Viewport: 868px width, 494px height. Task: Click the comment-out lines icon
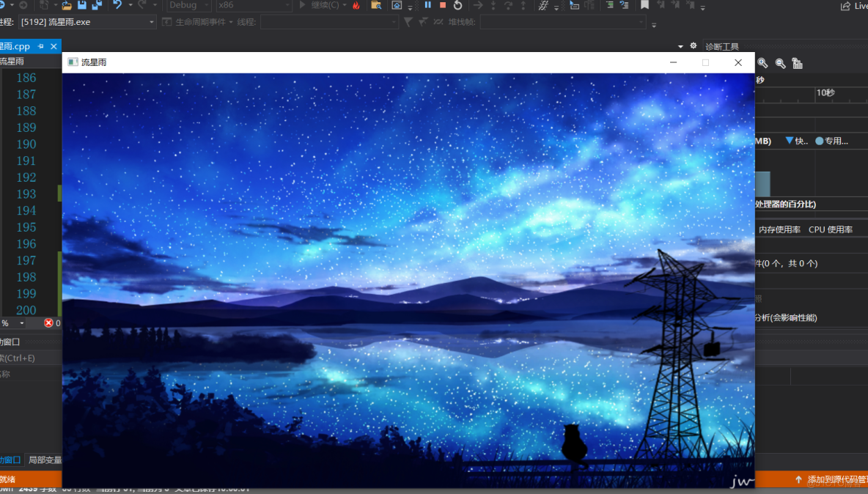pos(609,5)
